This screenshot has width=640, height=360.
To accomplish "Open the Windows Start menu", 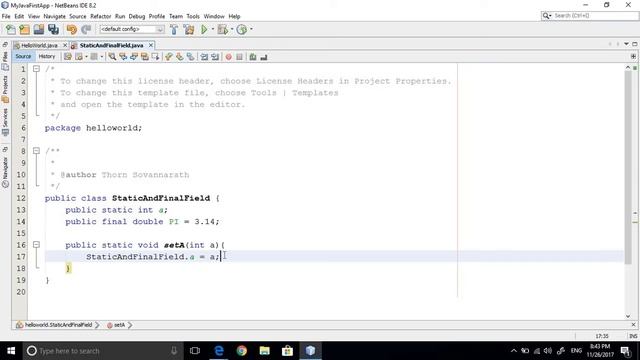I will coord(11,351).
